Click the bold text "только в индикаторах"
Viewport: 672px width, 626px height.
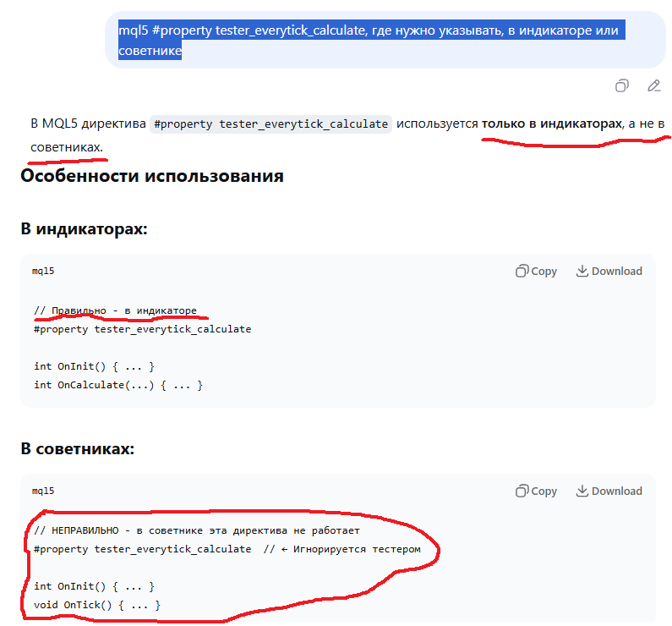tap(552, 124)
